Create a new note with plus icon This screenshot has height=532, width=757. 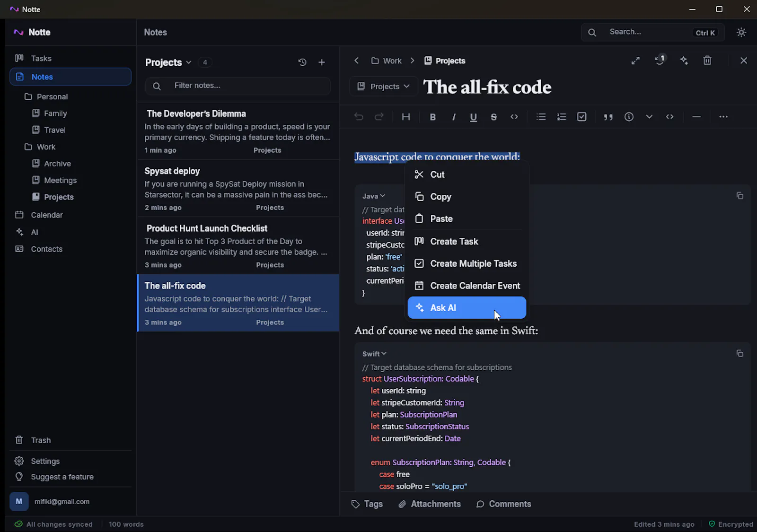point(321,62)
